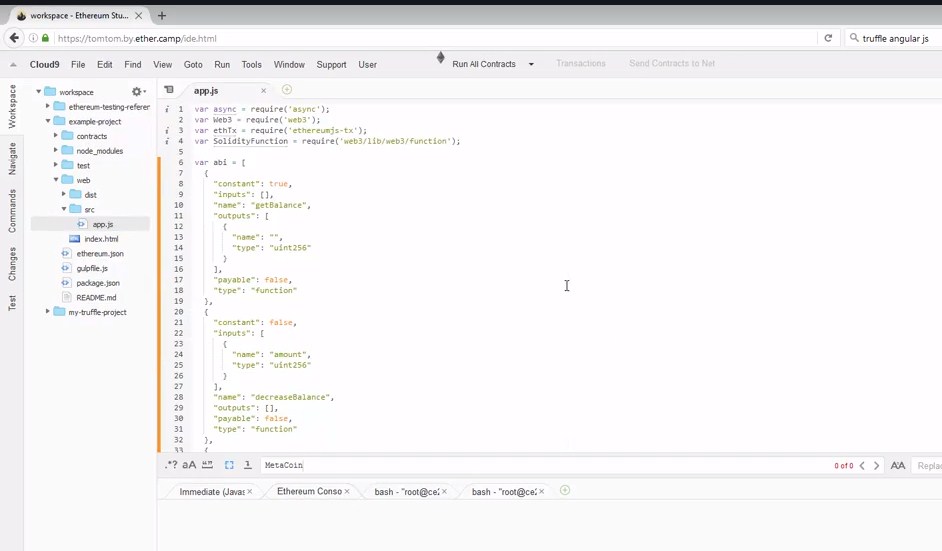Collapse the example-project folder
The width and height of the screenshot is (942, 551).
click(47, 121)
